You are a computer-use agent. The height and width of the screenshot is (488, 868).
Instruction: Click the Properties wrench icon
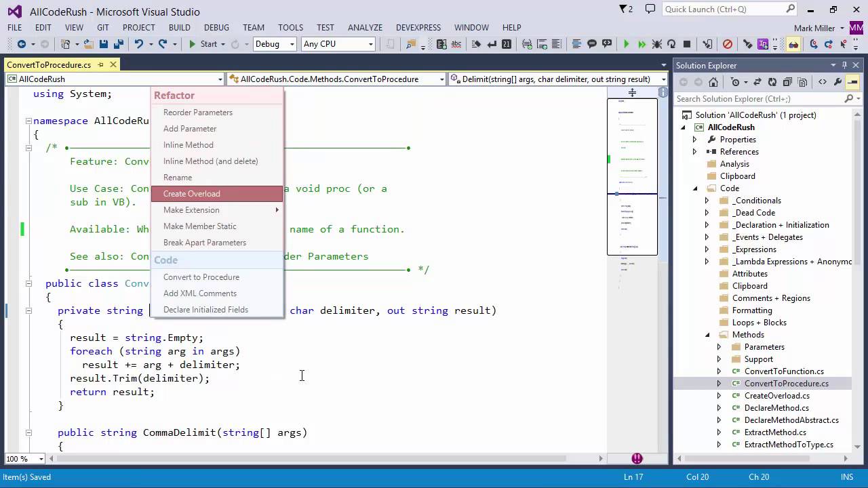[x=838, y=82]
